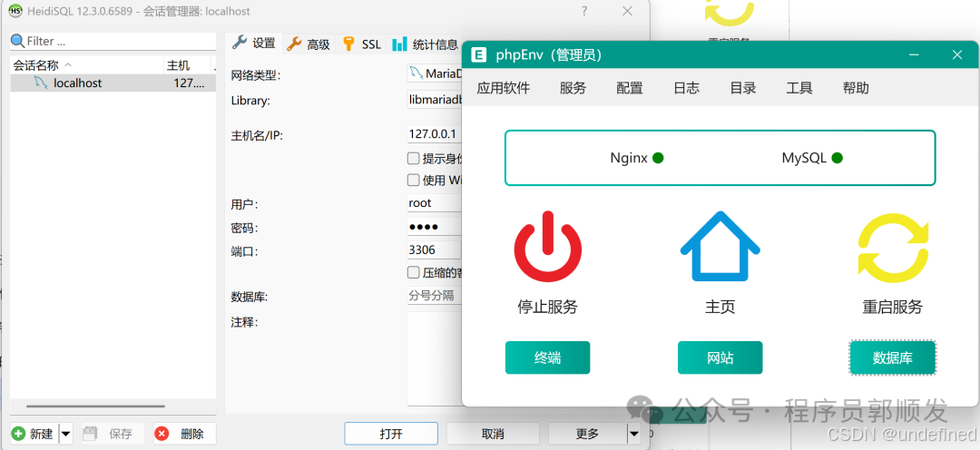Click the 主机名/IP field with 127.0.0.1
This screenshot has width=980, height=450.
(x=435, y=133)
